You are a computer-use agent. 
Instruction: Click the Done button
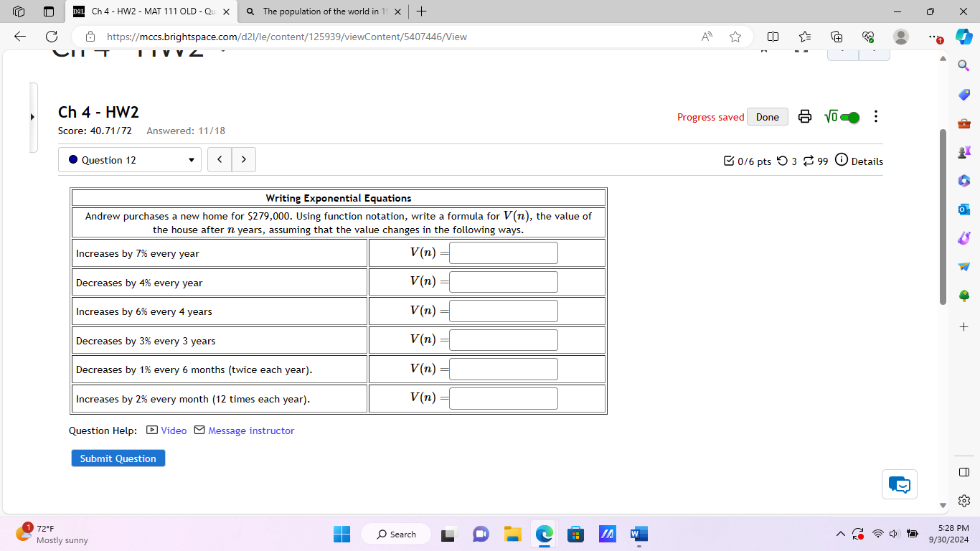pyautogui.click(x=768, y=117)
